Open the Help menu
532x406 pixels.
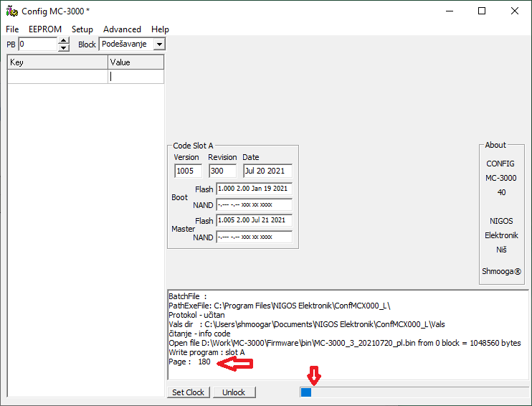[x=161, y=29]
